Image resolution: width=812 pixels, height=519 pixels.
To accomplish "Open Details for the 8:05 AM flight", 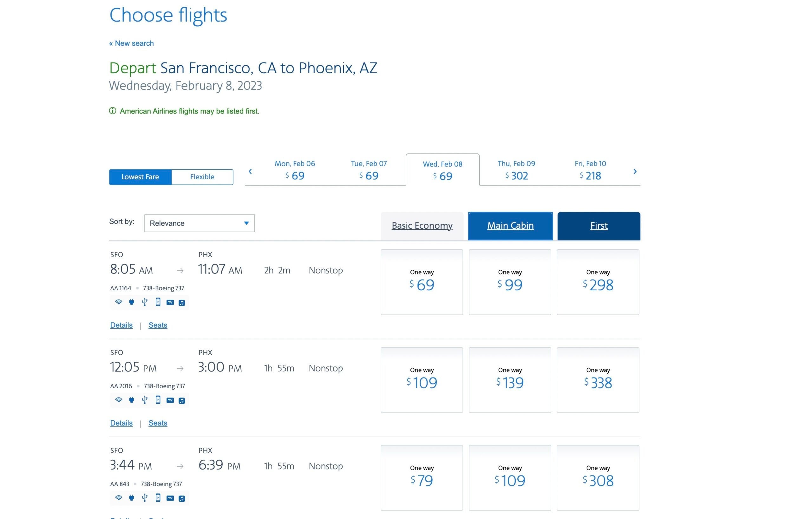I will (121, 325).
